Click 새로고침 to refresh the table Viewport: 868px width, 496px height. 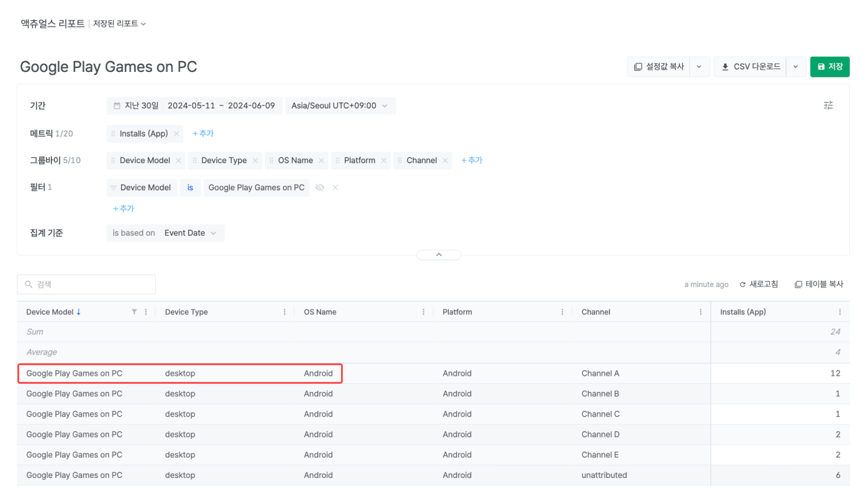[759, 285]
